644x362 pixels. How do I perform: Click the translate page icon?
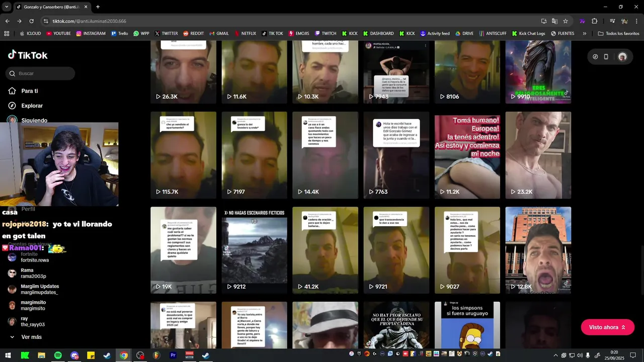554,21
